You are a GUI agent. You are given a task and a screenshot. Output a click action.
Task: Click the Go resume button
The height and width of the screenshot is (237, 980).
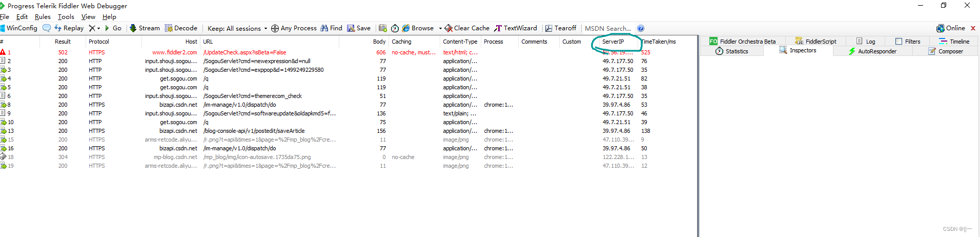[x=113, y=28]
